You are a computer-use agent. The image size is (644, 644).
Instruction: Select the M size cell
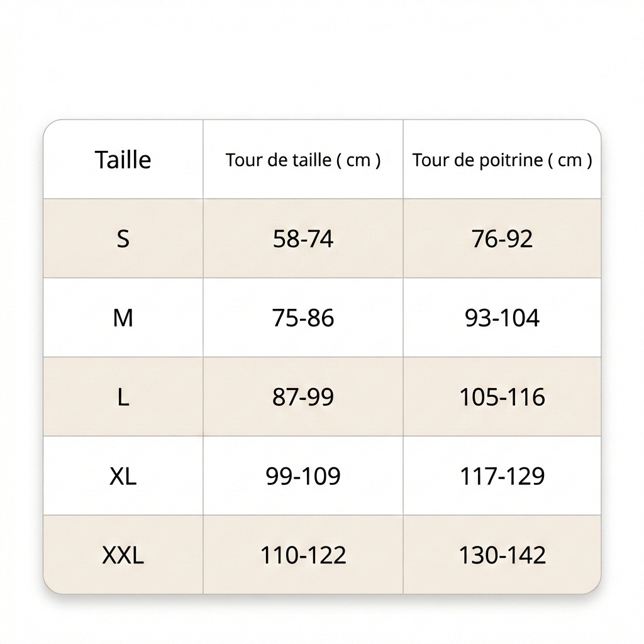click(123, 318)
